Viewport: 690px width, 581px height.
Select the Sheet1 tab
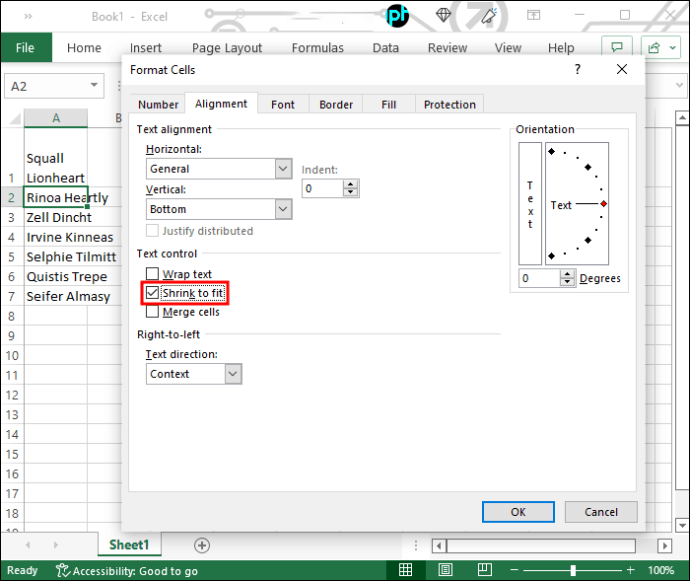[x=129, y=545]
